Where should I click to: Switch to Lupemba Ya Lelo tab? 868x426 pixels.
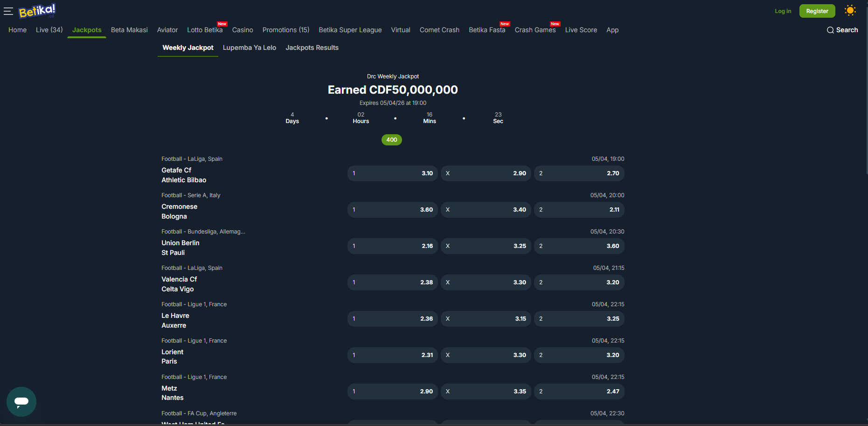tap(250, 48)
